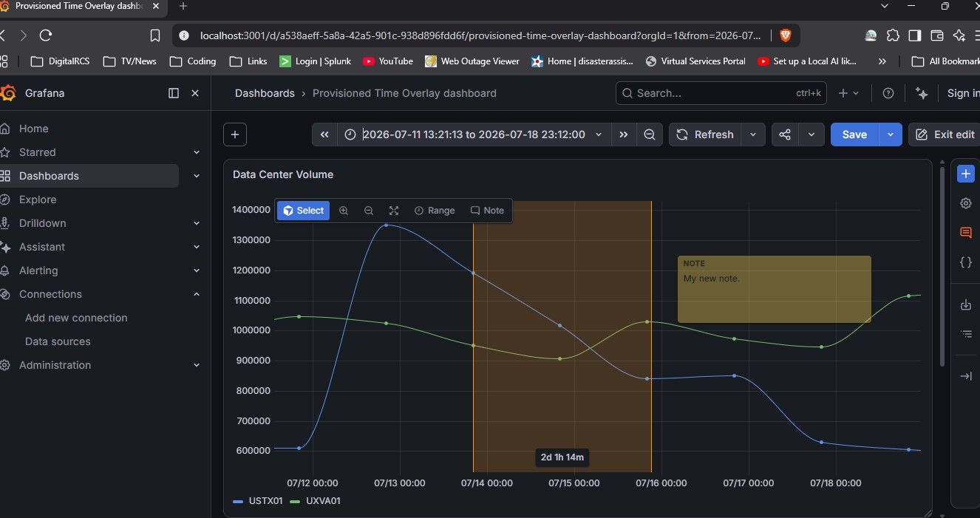Image resolution: width=980 pixels, height=518 pixels.
Task: Refresh the dashboard
Action: [705, 134]
